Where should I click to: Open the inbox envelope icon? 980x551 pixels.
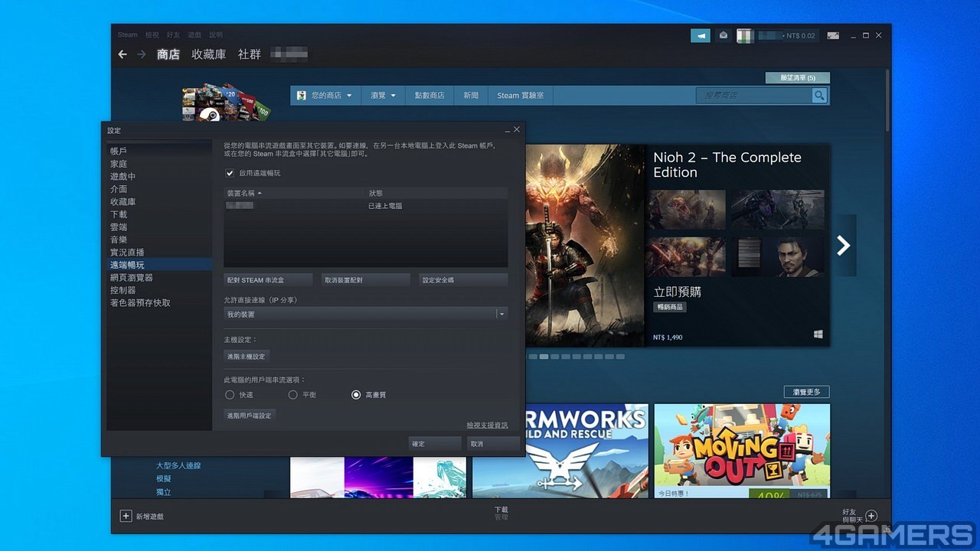[x=724, y=35]
